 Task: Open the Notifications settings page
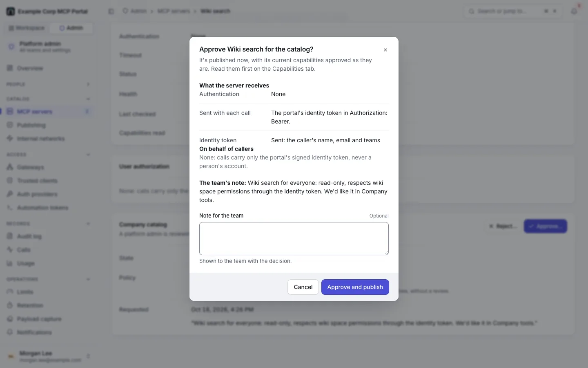click(x=49, y=332)
